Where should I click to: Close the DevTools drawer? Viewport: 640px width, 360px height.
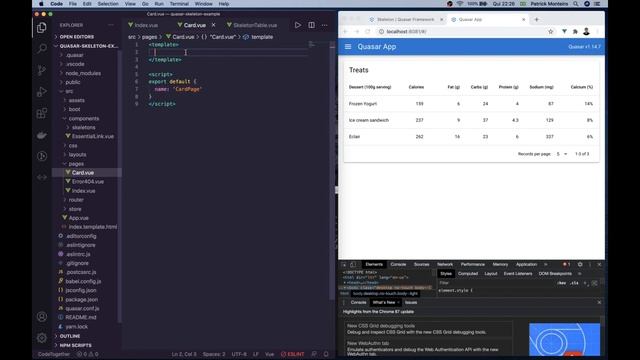(x=599, y=302)
